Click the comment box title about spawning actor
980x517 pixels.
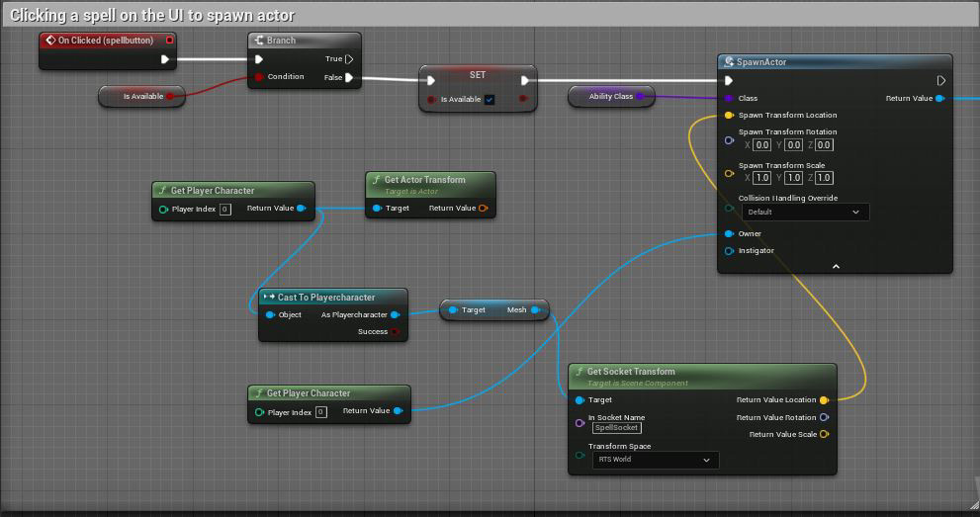(x=152, y=15)
